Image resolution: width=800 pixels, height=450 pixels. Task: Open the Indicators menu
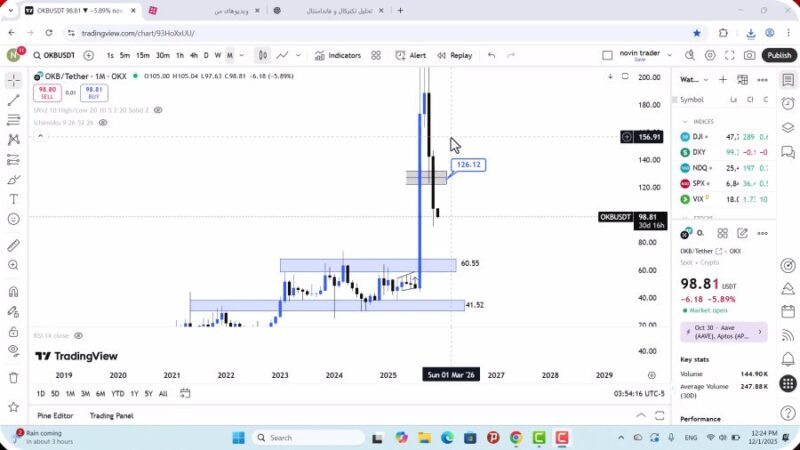[x=337, y=56]
